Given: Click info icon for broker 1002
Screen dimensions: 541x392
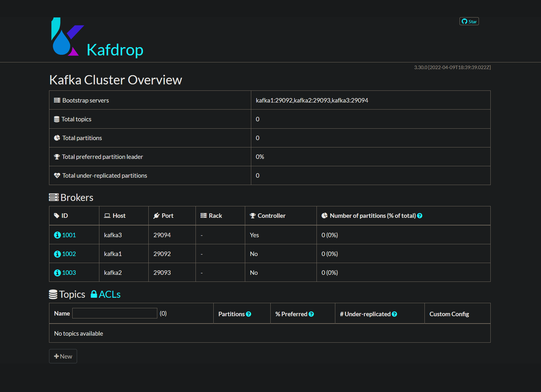Looking at the screenshot, I should click(57, 254).
